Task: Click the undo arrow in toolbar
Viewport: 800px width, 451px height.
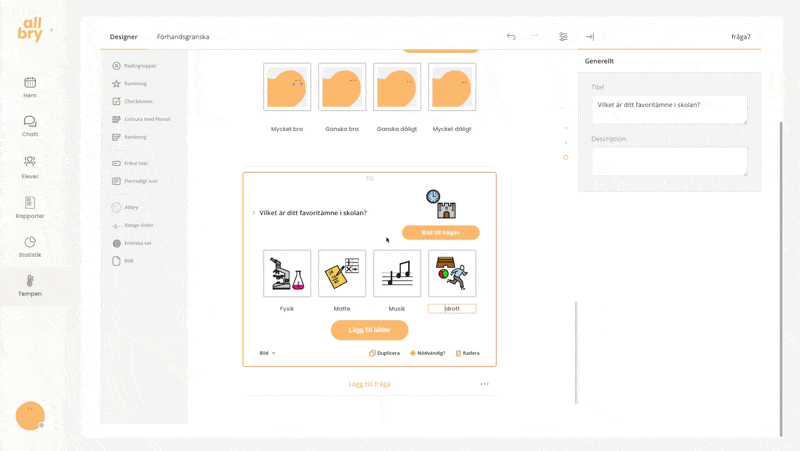Action: click(511, 37)
